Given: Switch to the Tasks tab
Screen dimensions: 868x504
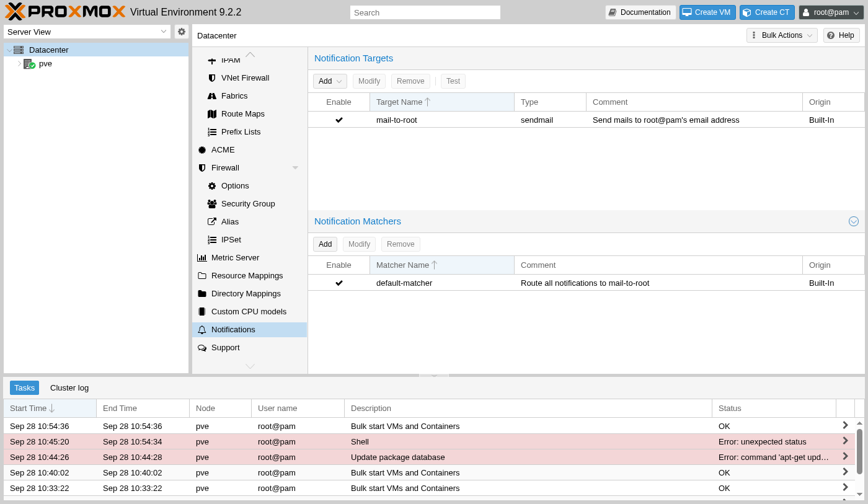Looking at the screenshot, I should click(24, 388).
